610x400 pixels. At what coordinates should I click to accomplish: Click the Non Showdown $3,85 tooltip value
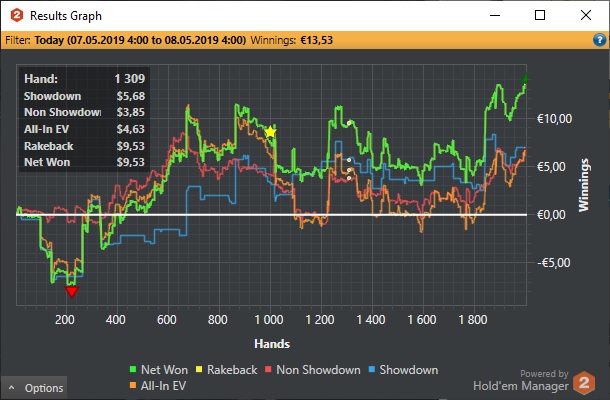coord(131,112)
